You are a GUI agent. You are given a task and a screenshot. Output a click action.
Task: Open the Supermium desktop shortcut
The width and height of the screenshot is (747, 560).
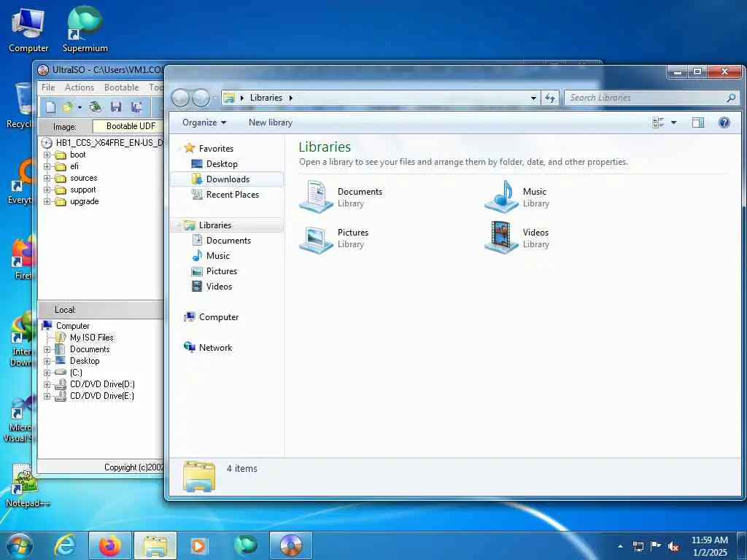pyautogui.click(x=85, y=28)
